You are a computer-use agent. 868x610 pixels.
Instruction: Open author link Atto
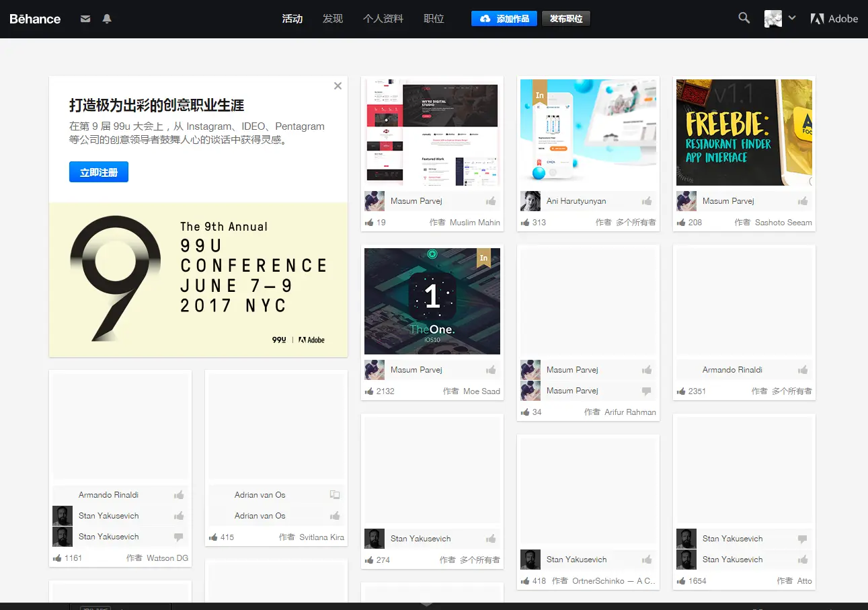coord(805,581)
